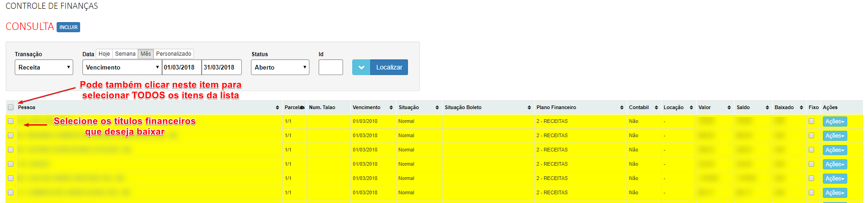Click sort icon for Situação column

click(x=437, y=108)
